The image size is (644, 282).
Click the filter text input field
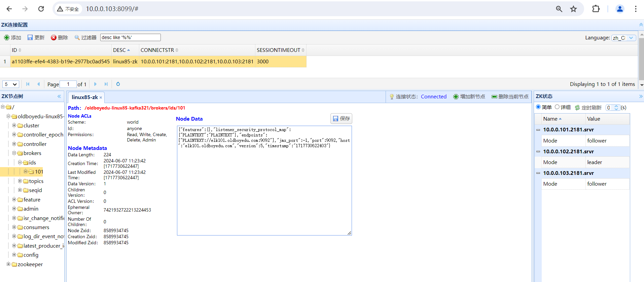coord(130,37)
